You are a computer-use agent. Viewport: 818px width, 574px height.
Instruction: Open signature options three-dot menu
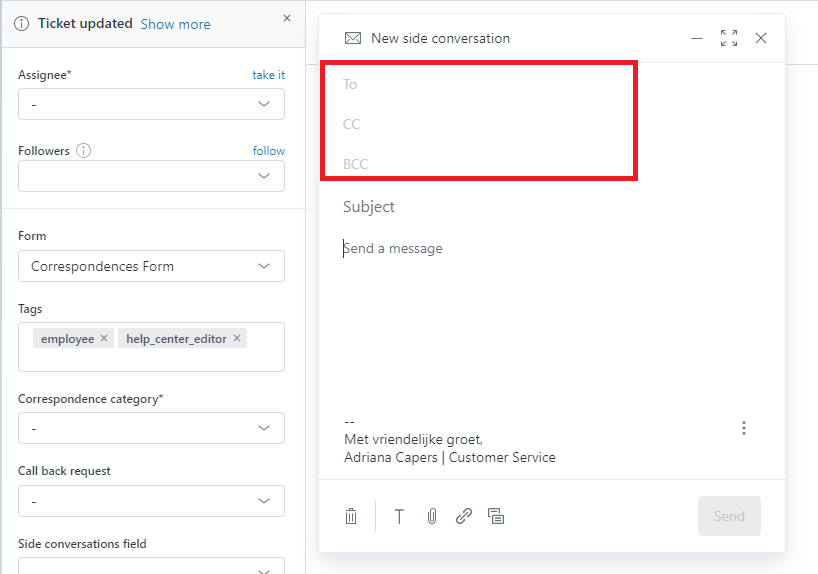[x=744, y=428]
